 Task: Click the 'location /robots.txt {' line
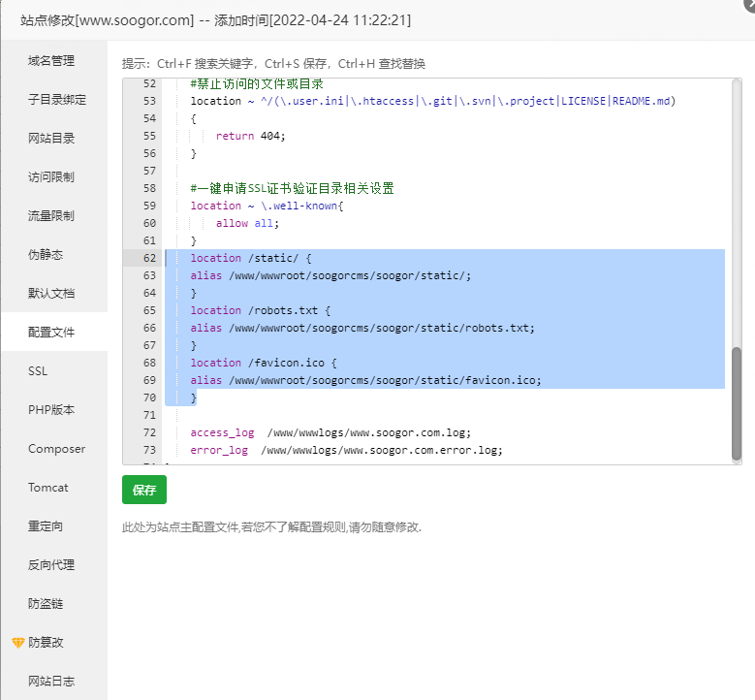pos(261,310)
